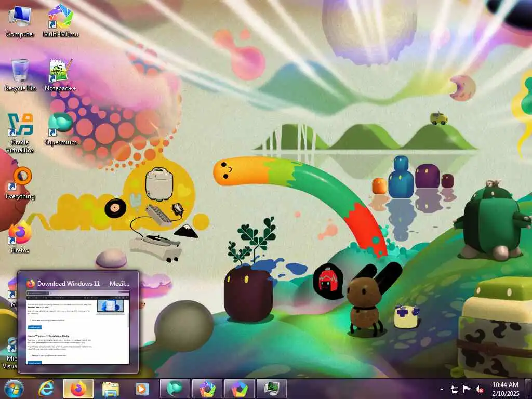
Task: Select the Multi-MEmu desktop shortcut
Action: 60,21
